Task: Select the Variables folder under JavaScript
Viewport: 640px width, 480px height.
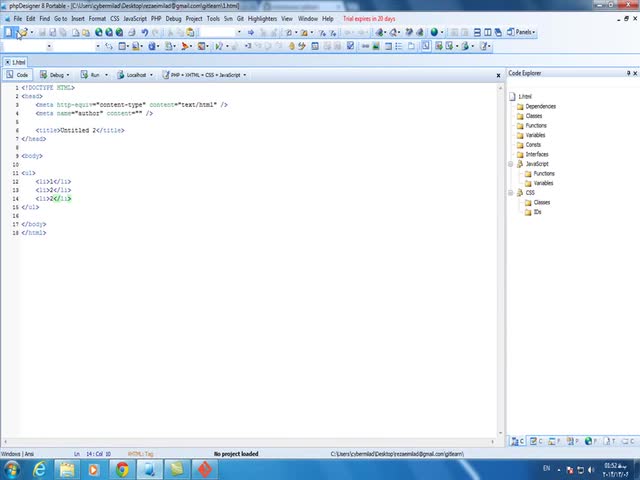Action: (539, 183)
